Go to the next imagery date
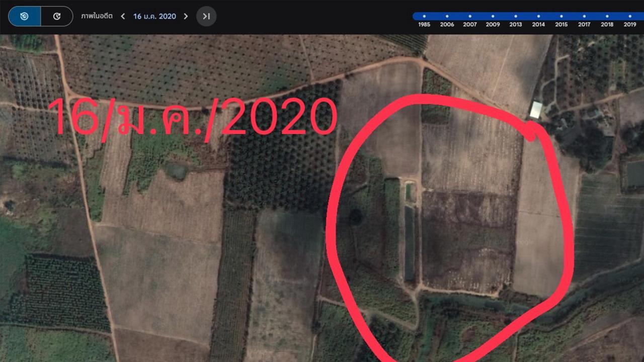Image resolution: width=644 pixels, height=362 pixels. 186,16
